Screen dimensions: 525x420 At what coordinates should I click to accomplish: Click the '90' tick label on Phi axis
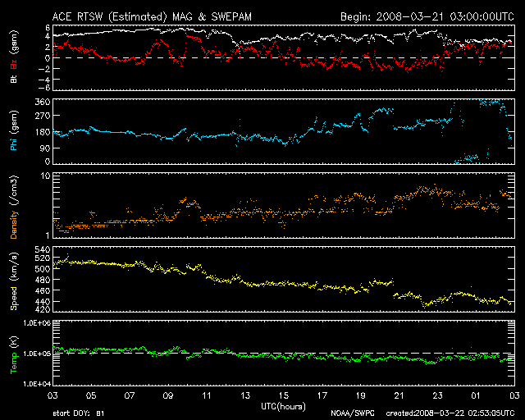pyautogui.click(x=45, y=148)
